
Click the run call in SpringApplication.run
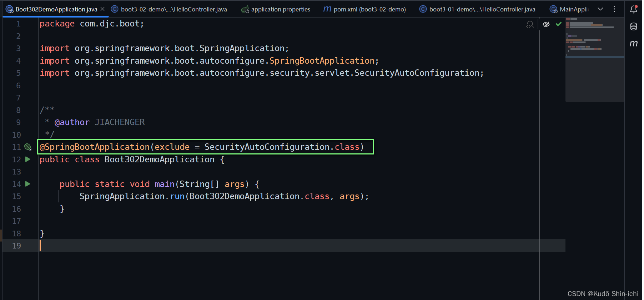[x=177, y=196]
